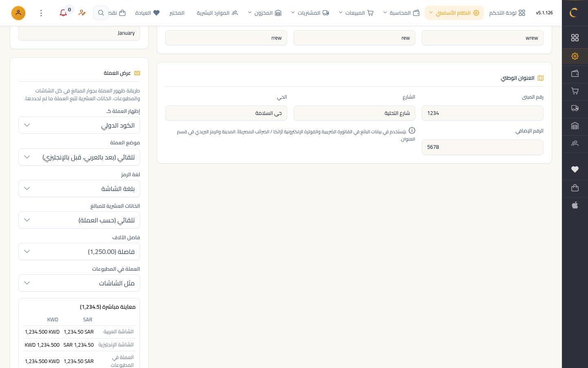588x368 pixels.
Task: Open the accounting wallet icon in sidebar
Action: click(x=575, y=74)
